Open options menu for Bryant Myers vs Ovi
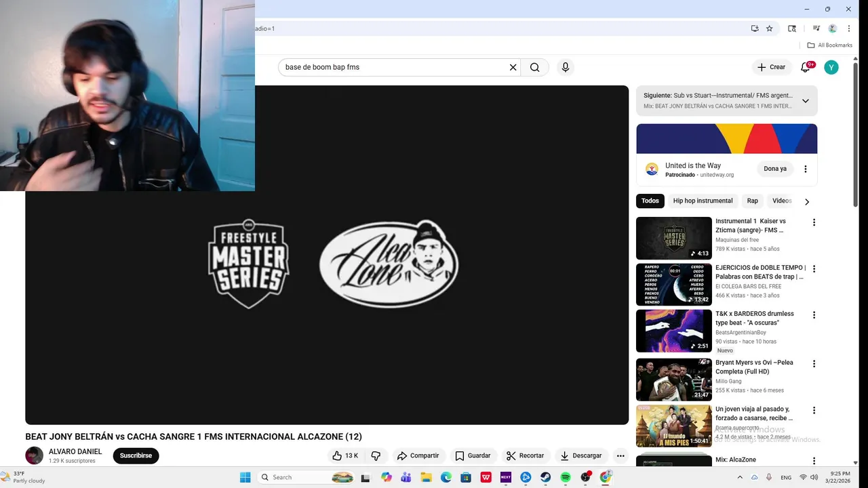This screenshot has width=868, height=488. [x=814, y=364]
